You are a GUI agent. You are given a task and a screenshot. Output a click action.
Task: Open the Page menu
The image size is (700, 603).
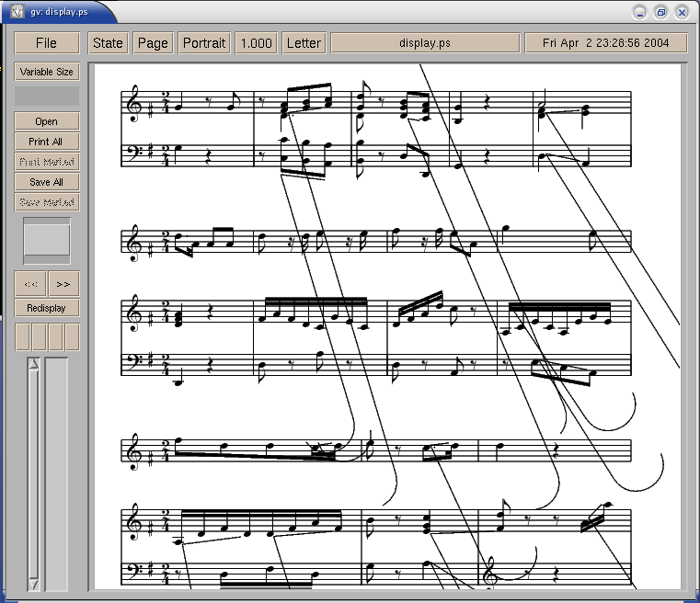click(153, 43)
